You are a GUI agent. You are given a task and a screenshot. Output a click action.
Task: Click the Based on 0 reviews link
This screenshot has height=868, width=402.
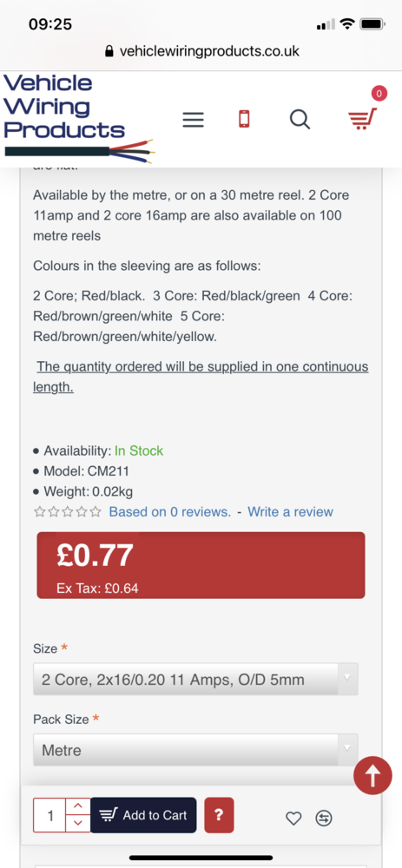click(x=170, y=511)
